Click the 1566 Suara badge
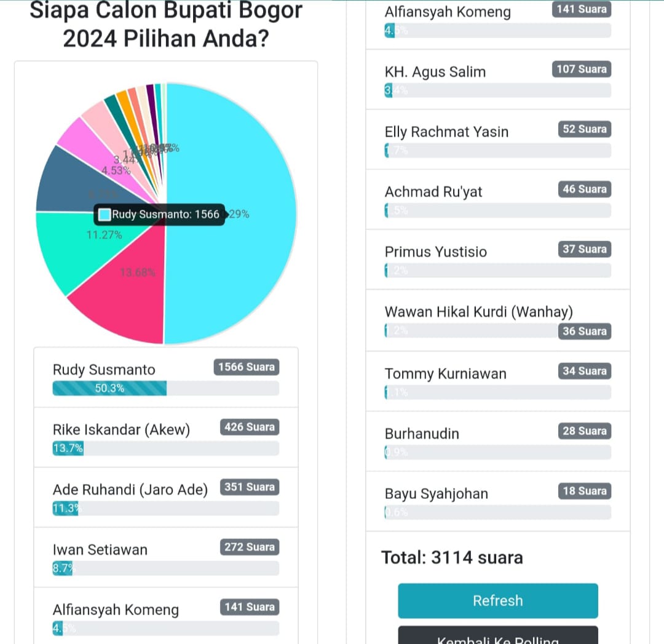This screenshot has height=644, width=664. point(247,367)
